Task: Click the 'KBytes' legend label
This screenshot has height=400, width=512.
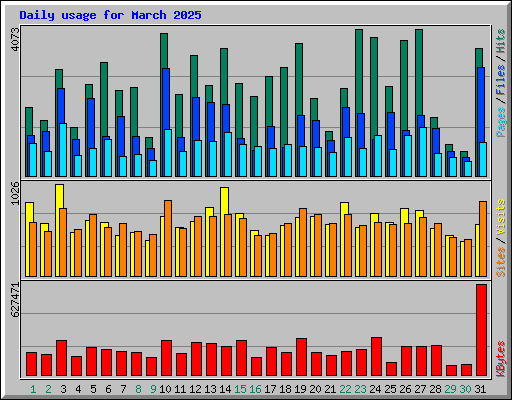Action: pyautogui.click(x=501, y=359)
